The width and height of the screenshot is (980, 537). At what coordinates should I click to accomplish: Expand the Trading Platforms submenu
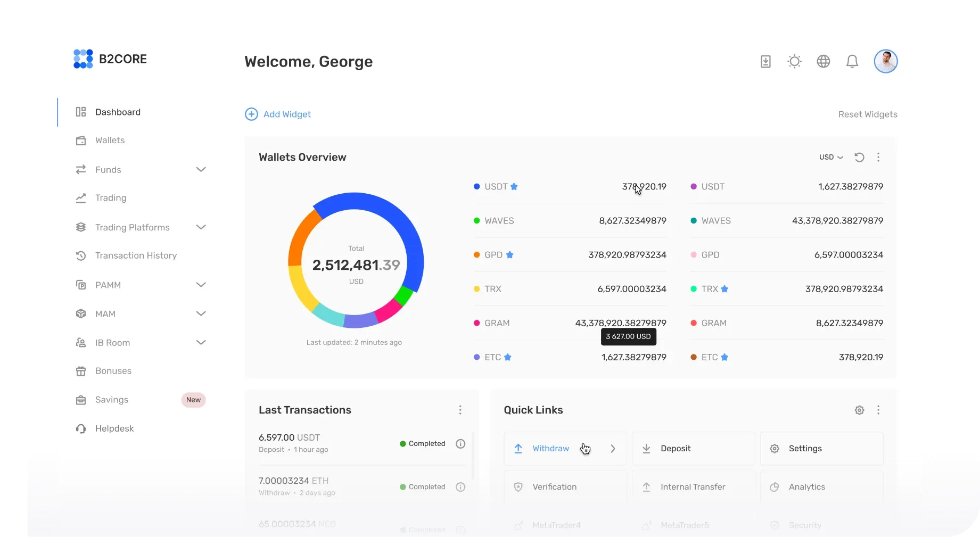[201, 227]
